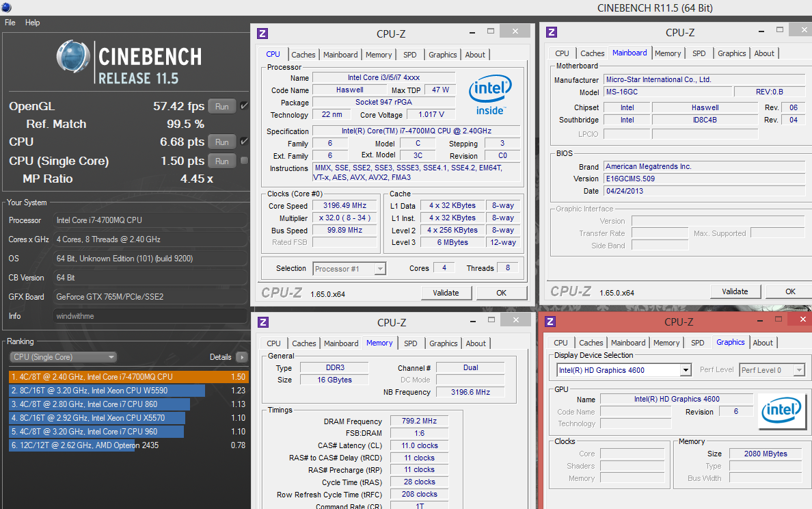This screenshot has height=509, width=812.
Task: Run the CPU Single Core benchmark
Action: tap(221, 161)
